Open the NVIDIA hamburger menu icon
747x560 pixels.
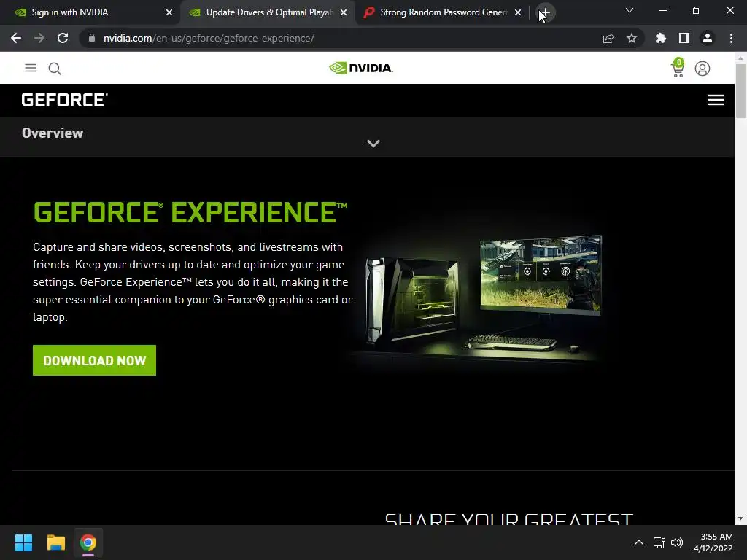point(31,68)
